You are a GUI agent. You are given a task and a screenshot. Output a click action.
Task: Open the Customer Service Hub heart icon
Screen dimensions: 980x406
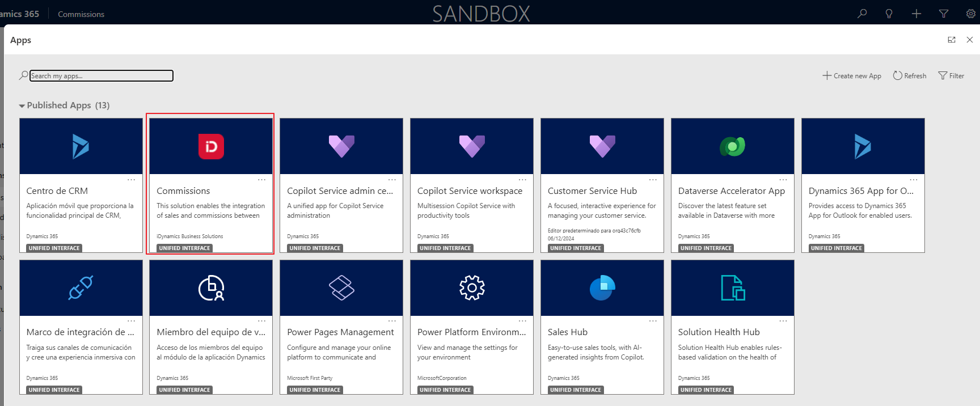pos(602,146)
